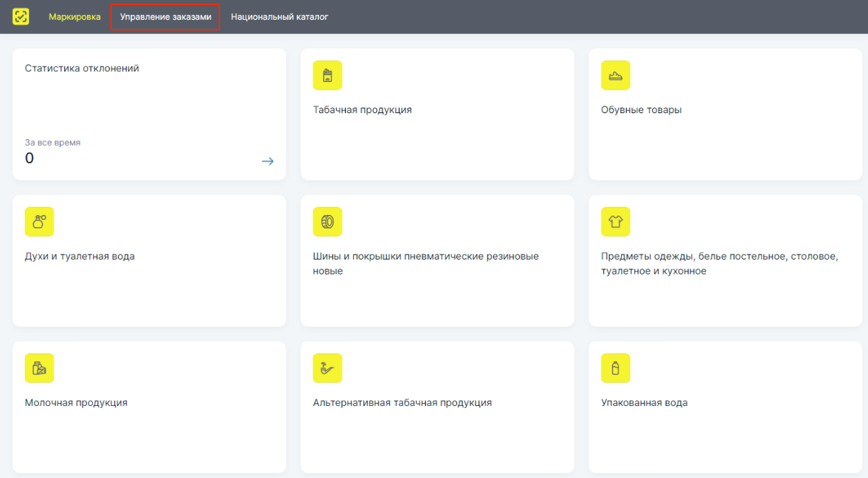The width and height of the screenshot is (868, 478).
Task: Select Упакованная вода category label
Action: (644, 402)
